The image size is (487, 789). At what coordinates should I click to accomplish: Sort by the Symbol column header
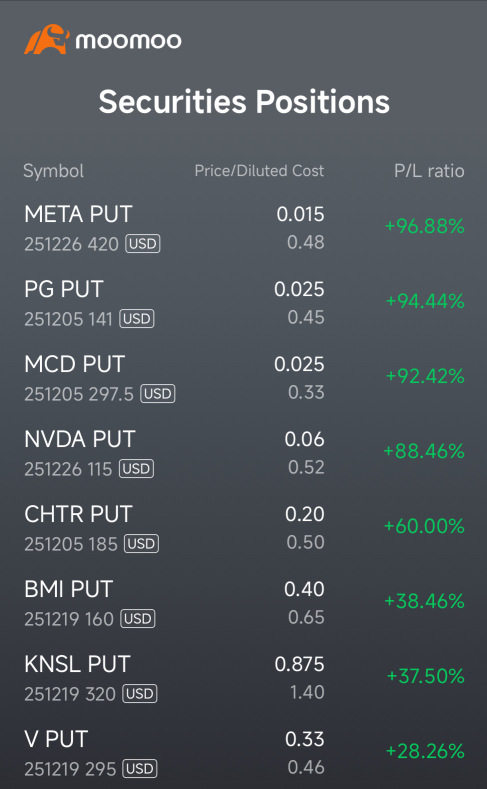53,171
